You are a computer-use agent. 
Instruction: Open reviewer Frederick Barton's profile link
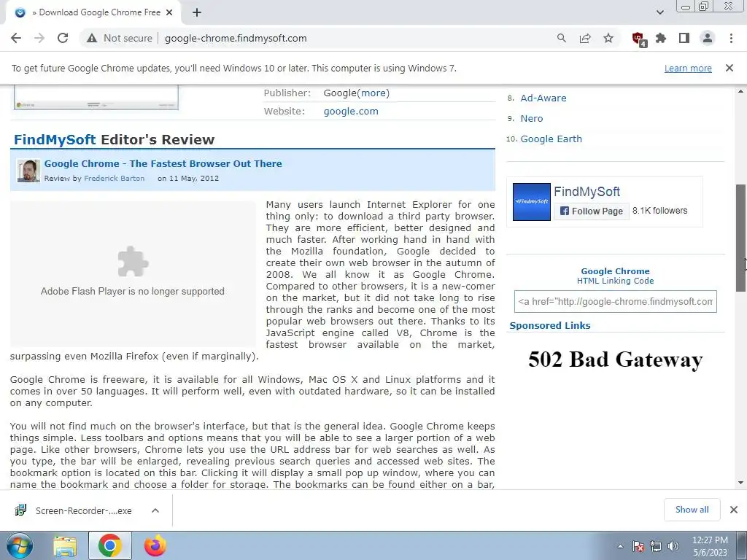(115, 179)
